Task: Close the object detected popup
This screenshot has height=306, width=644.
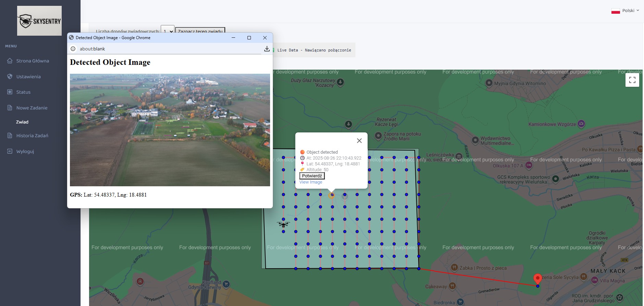Action: click(x=359, y=141)
